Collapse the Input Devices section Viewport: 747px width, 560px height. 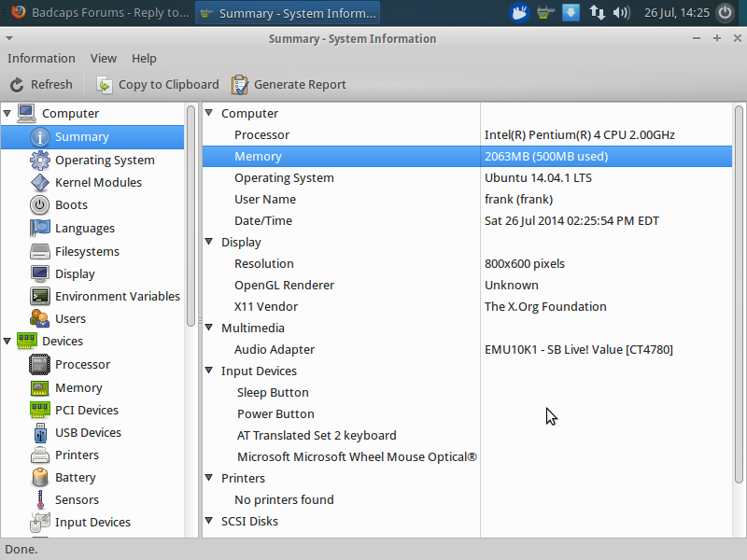(x=209, y=371)
